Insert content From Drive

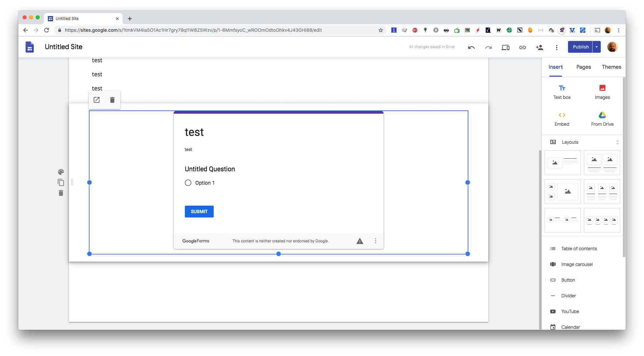pyautogui.click(x=602, y=119)
